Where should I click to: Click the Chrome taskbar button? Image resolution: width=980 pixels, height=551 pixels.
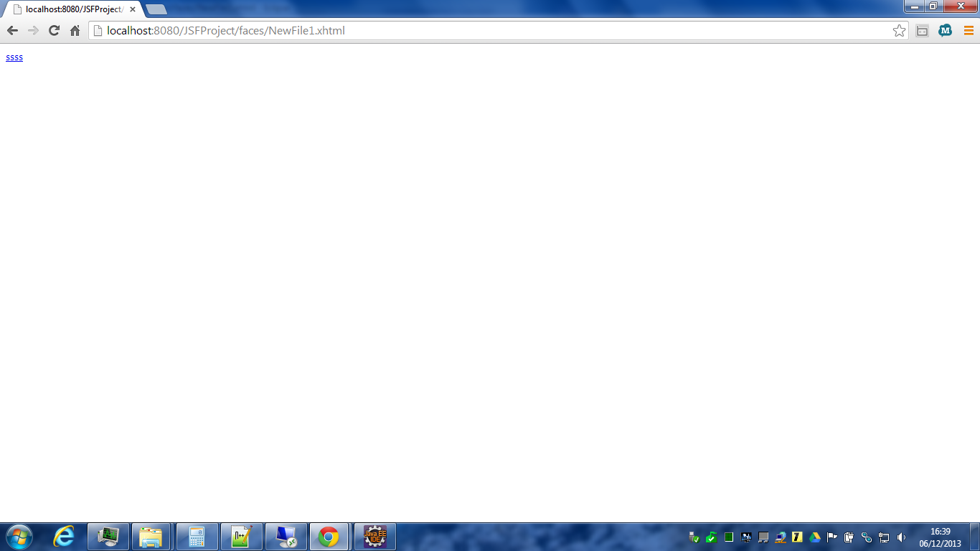329,537
